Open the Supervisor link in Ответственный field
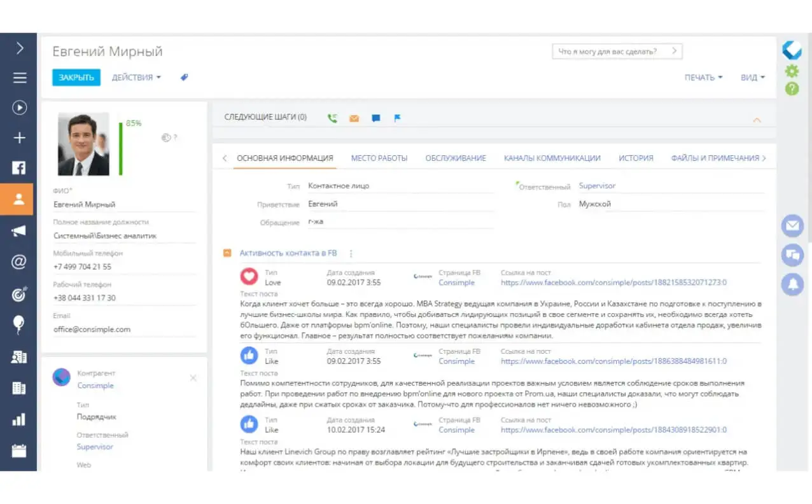Screen dimensions: 812x504 597,186
